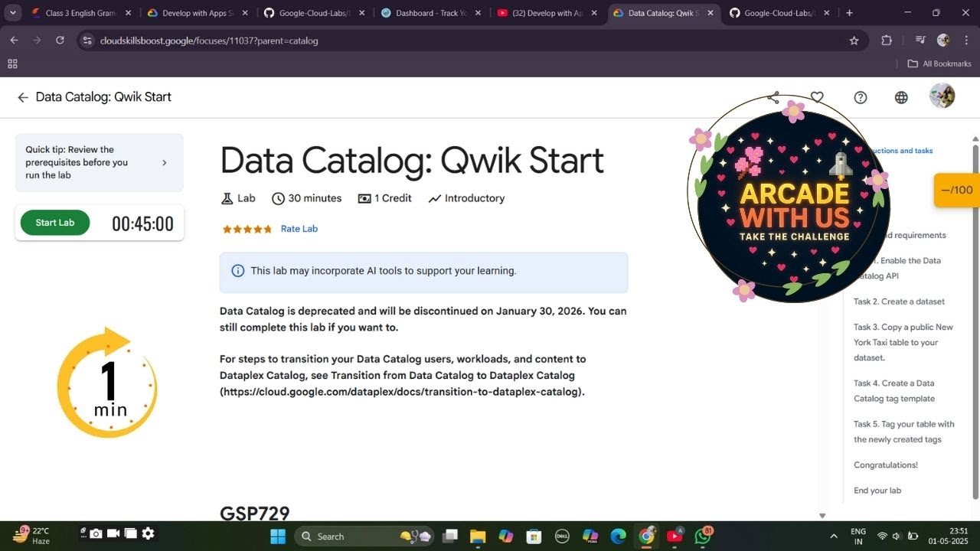The image size is (980, 551).
Task: Switch to first Google-Cloud-Labs GitHub tab
Action: [313, 13]
